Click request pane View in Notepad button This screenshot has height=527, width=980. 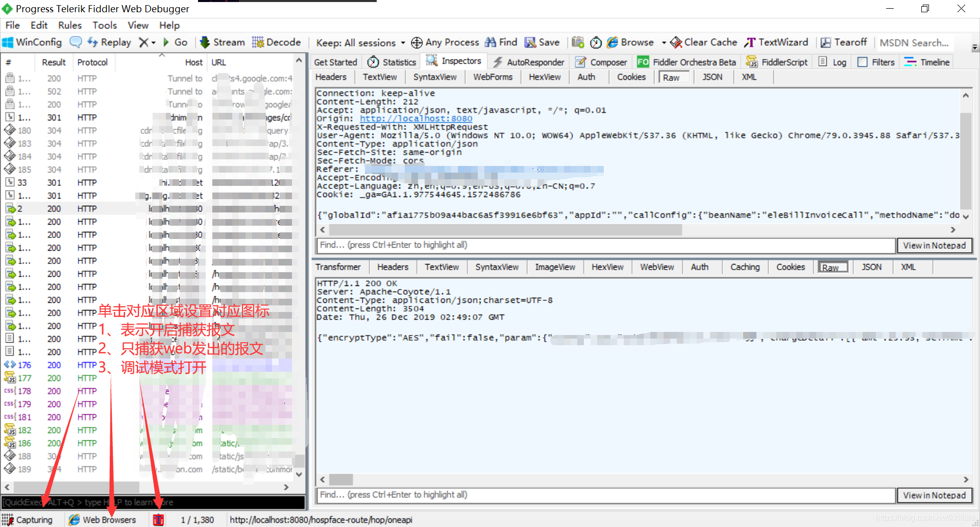(934, 246)
